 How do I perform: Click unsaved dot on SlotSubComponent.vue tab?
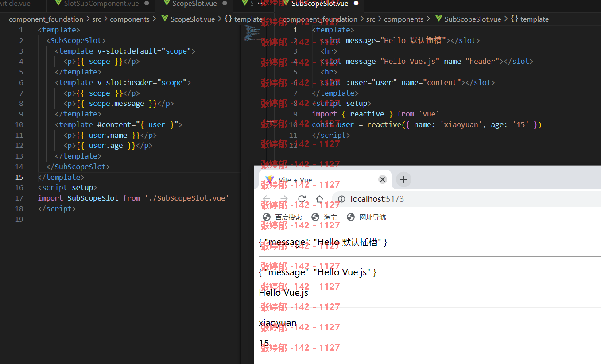pyautogui.click(x=147, y=4)
